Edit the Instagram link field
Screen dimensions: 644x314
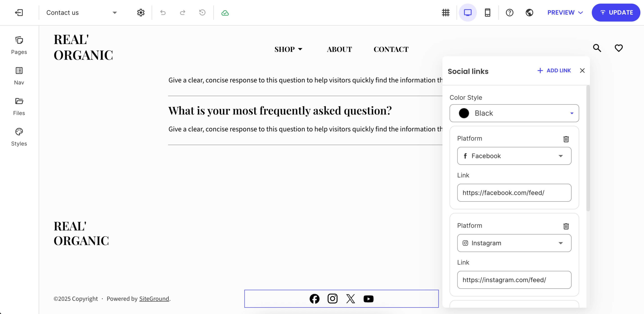click(514, 280)
